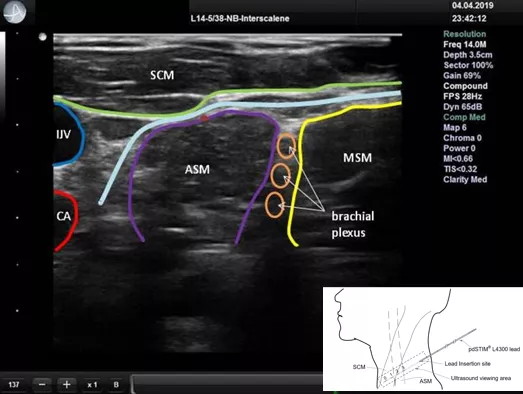Click the cine loop progress bar

[x=227, y=384]
